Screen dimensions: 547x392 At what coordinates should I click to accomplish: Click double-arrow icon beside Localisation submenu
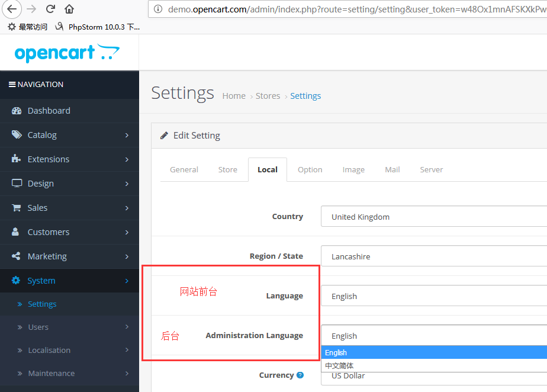(x=20, y=350)
